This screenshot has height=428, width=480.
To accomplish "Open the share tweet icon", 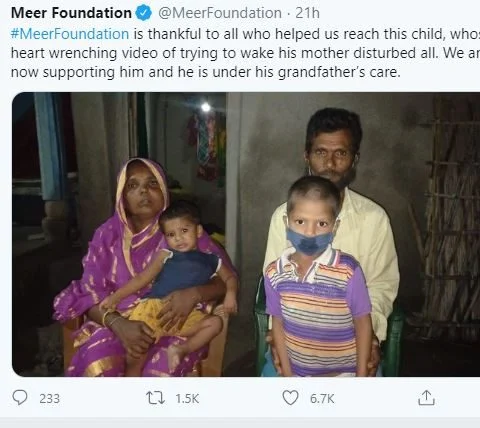I will coord(426,398).
